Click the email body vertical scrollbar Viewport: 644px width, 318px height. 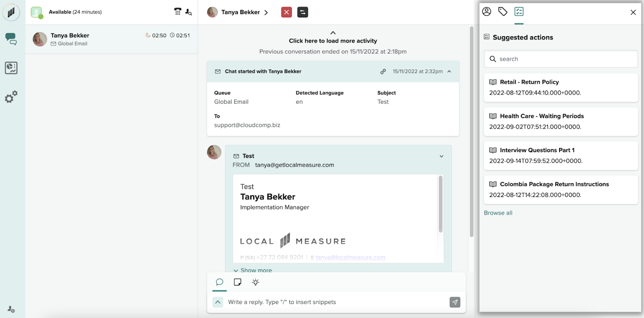point(440,204)
